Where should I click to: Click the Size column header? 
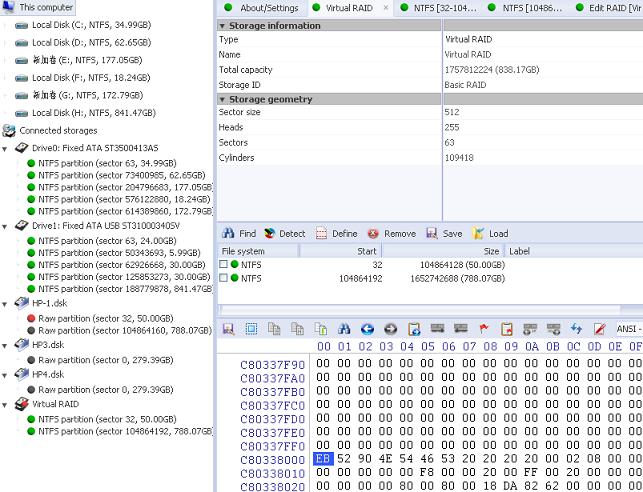pos(443,251)
